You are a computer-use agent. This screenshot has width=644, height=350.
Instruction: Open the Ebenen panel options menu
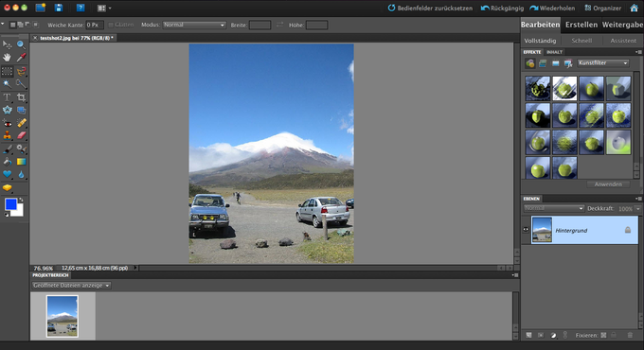tap(638, 199)
